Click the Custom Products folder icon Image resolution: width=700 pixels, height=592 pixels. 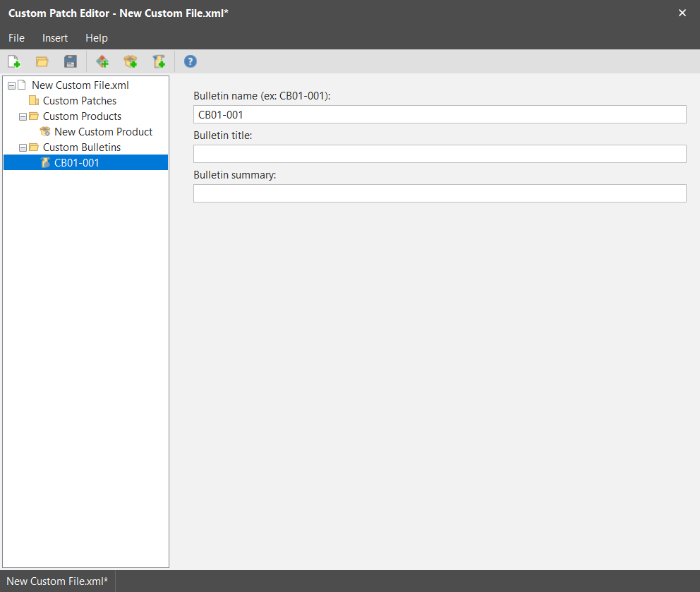point(33,116)
